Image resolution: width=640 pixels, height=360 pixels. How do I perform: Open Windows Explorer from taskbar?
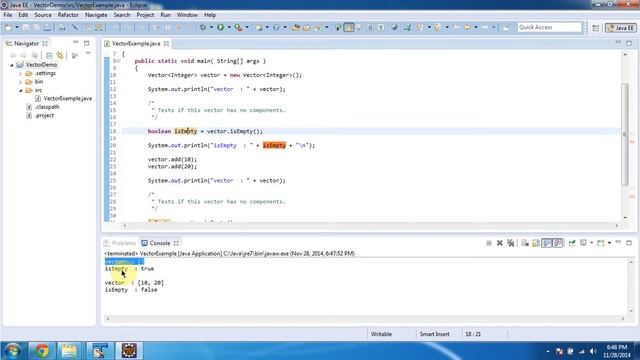(69, 351)
